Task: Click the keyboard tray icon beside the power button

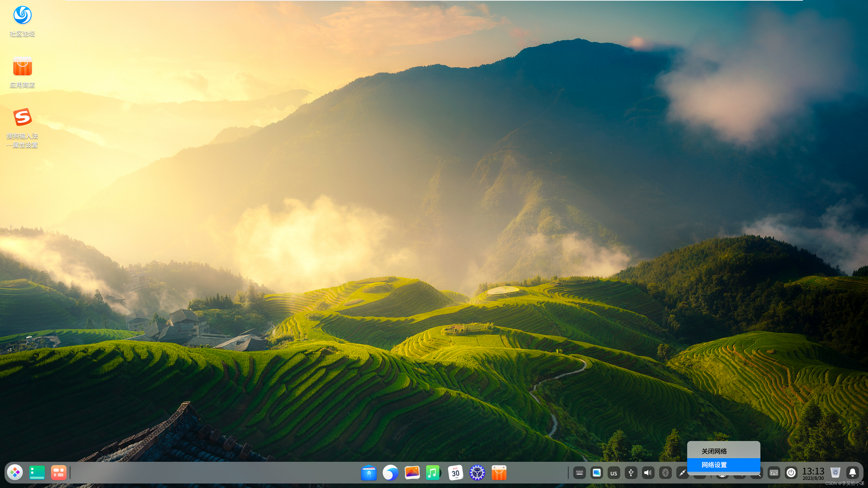Action: point(774,473)
